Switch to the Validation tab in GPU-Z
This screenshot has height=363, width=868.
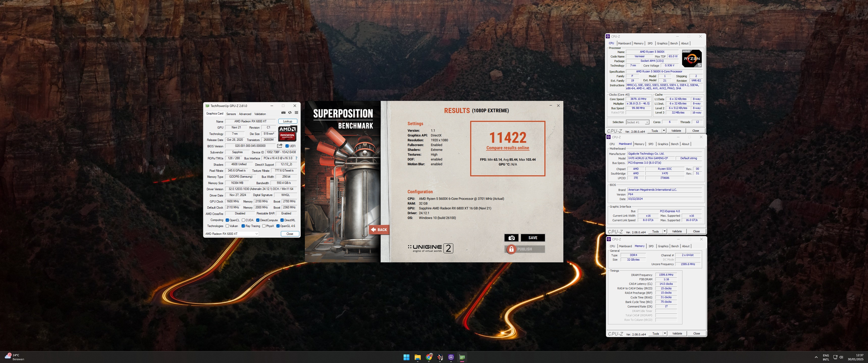(x=260, y=114)
